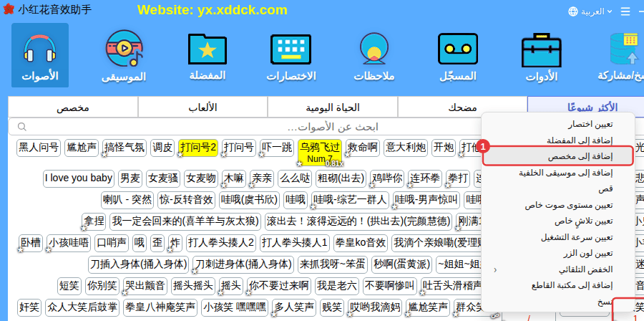
Task: Play the 来抓我呀~笨蛋 sound button
Action: click(x=333, y=264)
